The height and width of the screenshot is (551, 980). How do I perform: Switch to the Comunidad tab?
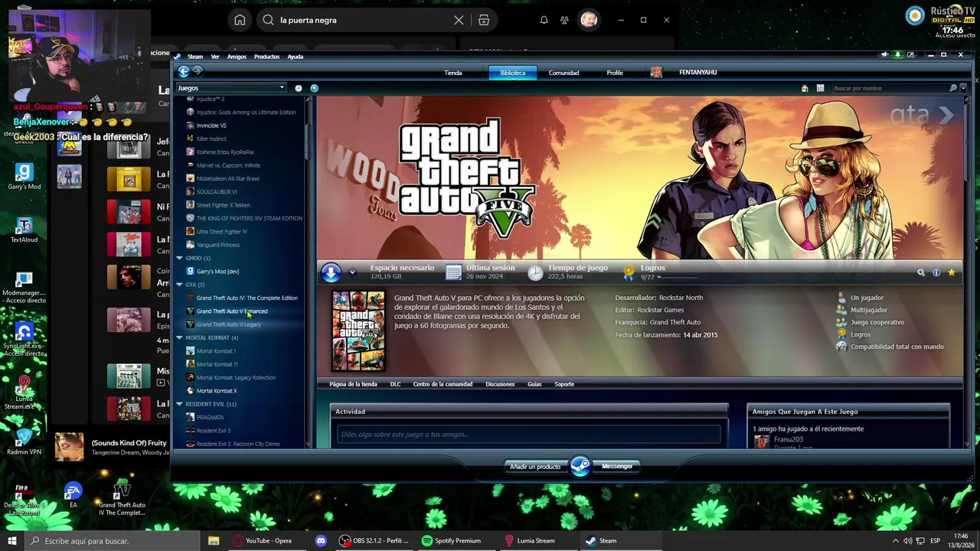563,73
